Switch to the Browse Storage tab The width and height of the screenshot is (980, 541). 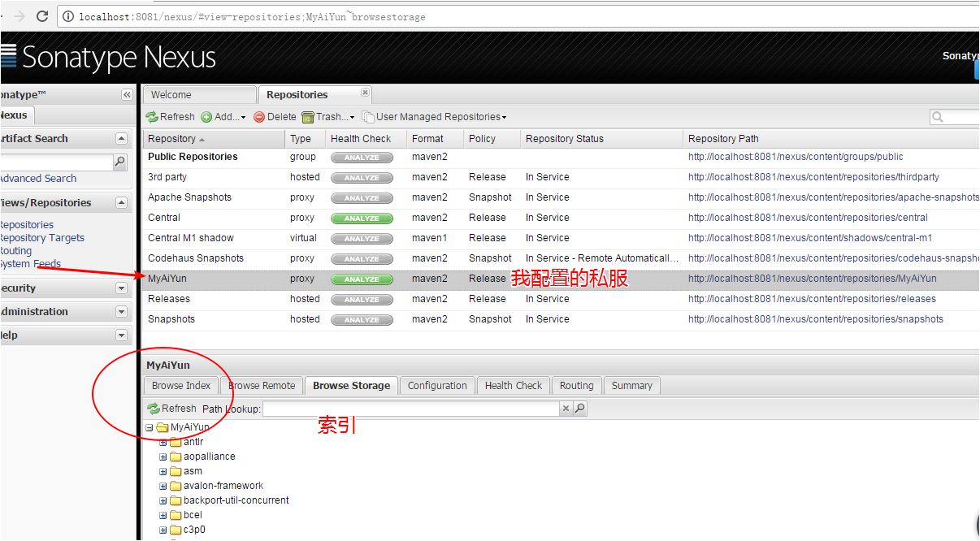(x=351, y=386)
